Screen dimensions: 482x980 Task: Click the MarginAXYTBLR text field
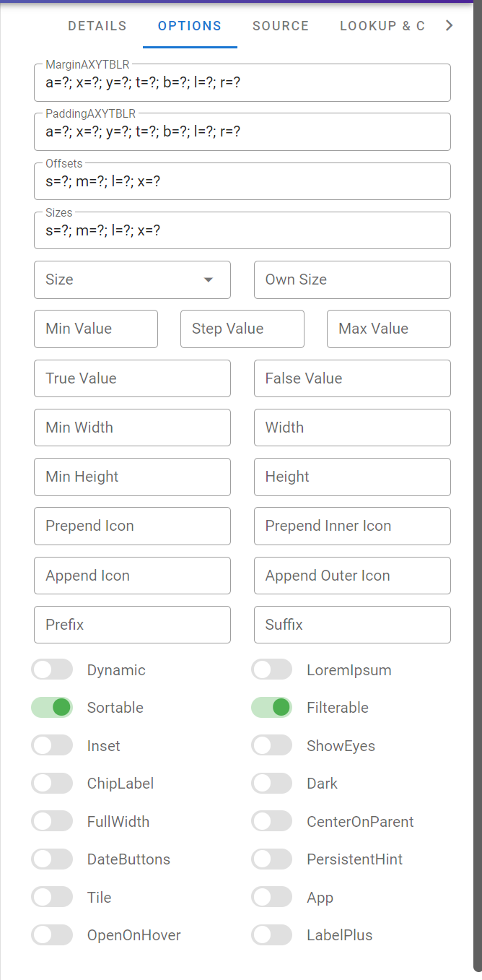[242, 83]
